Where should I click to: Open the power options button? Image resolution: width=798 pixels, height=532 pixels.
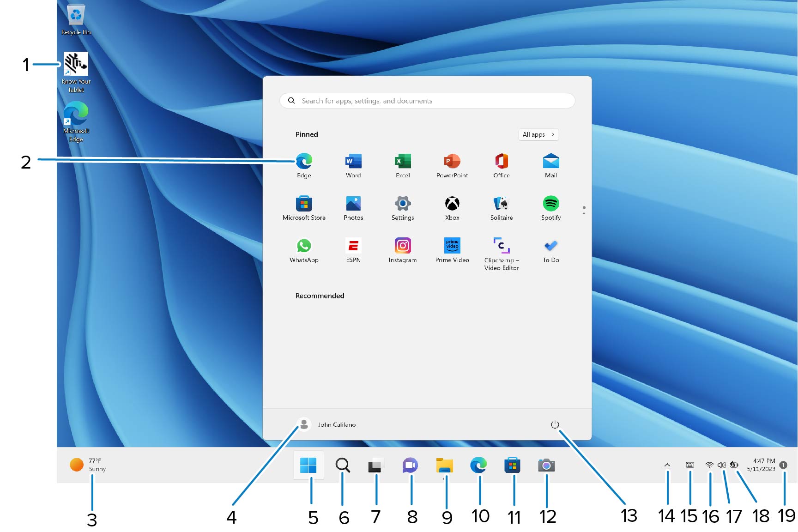point(555,424)
